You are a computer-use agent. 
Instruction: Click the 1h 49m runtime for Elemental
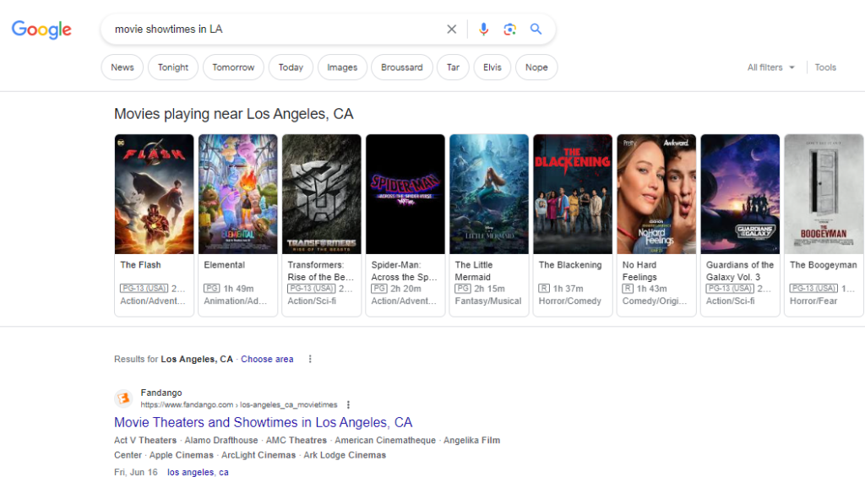(238, 289)
